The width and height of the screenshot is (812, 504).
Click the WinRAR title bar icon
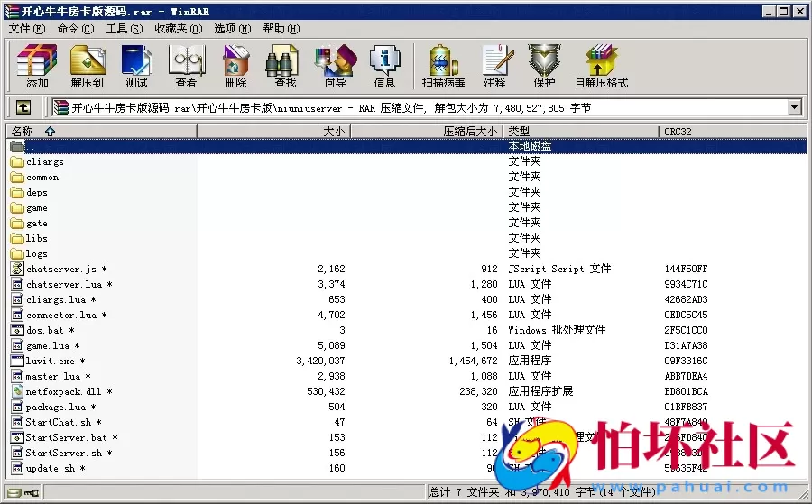(12, 11)
